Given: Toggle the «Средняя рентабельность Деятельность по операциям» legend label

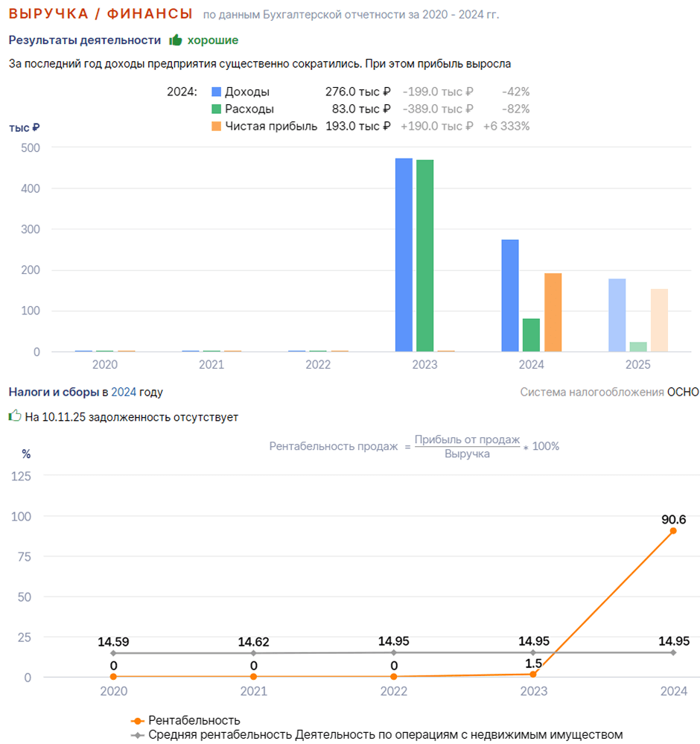Looking at the screenshot, I should click(x=385, y=735).
